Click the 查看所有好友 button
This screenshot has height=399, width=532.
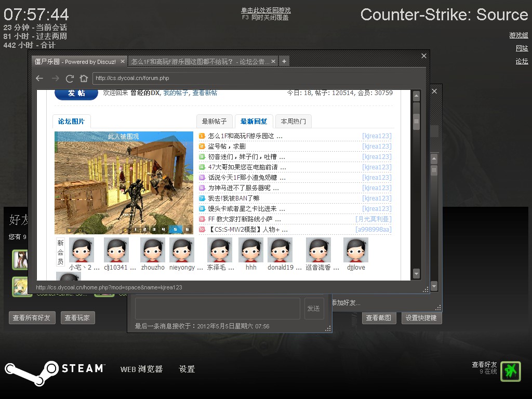tap(32, 318)
